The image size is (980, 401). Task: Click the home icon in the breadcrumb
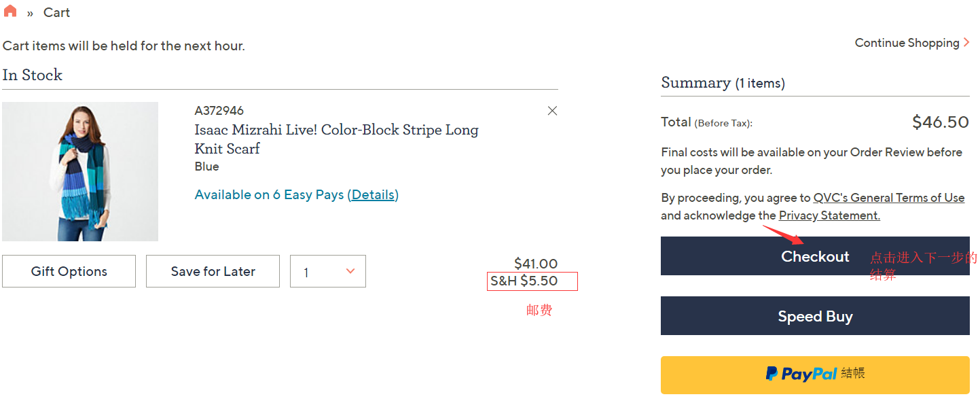[10, 12]
